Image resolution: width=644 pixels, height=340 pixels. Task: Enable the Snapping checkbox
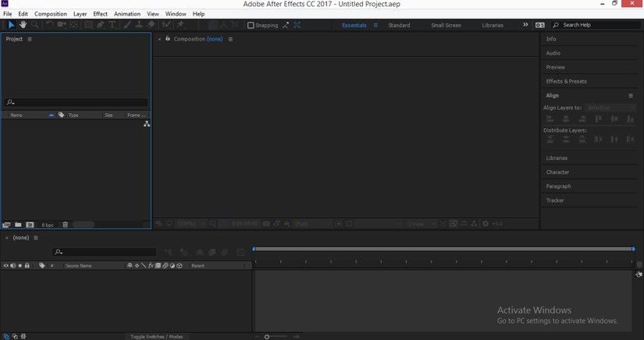(x=251, y=26)
